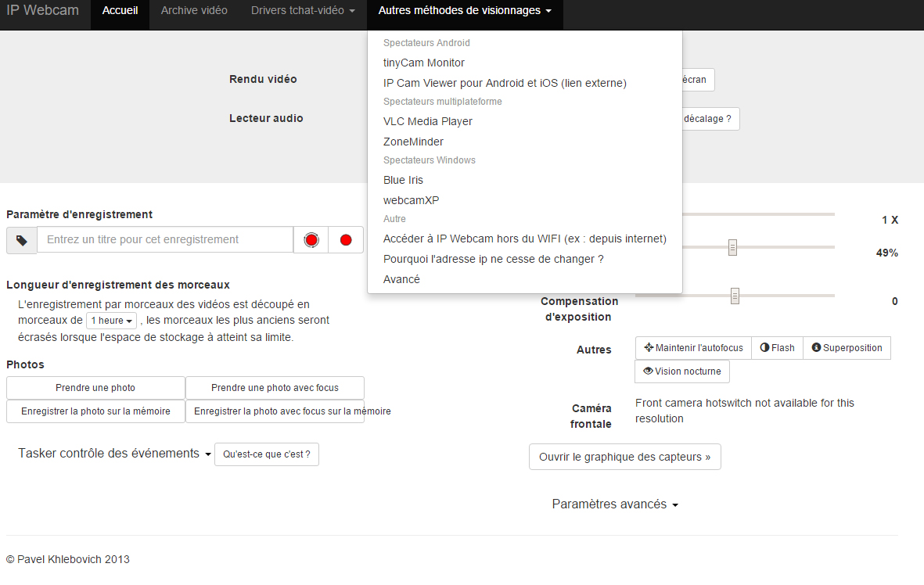924x585 pixels.
Task: Click the Qu'est-ce que c'est ? button
Action: 266,454
